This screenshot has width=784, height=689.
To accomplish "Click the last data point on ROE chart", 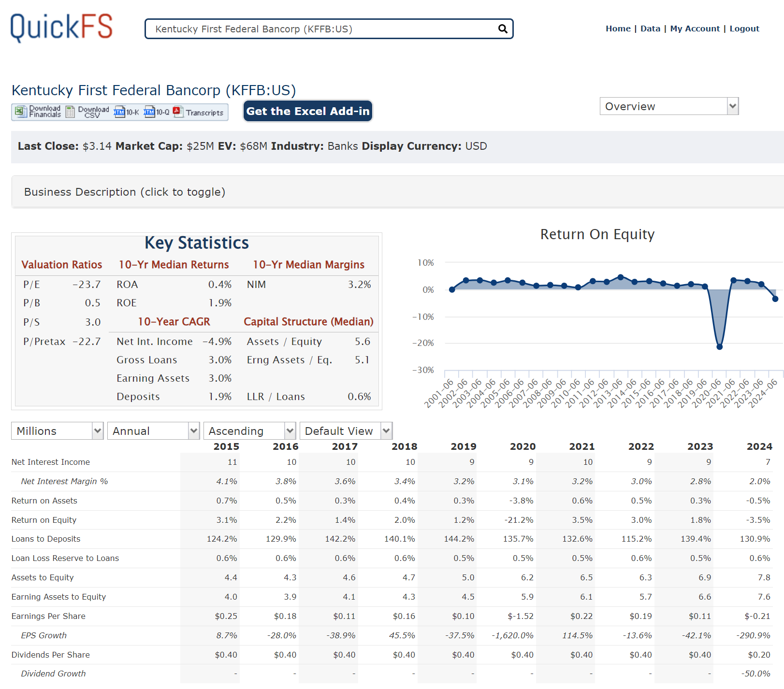I will coord(775,299).
